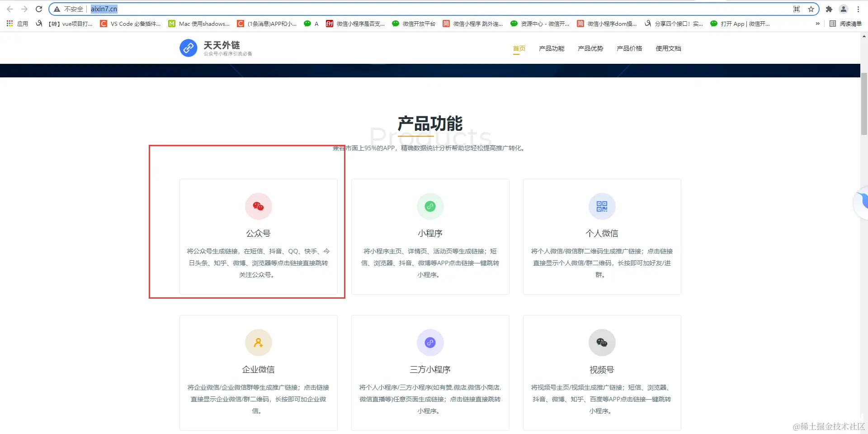Click the purple 三方小程序 icon
Viewport: 868px width, 434px height.
click(430, 343)
